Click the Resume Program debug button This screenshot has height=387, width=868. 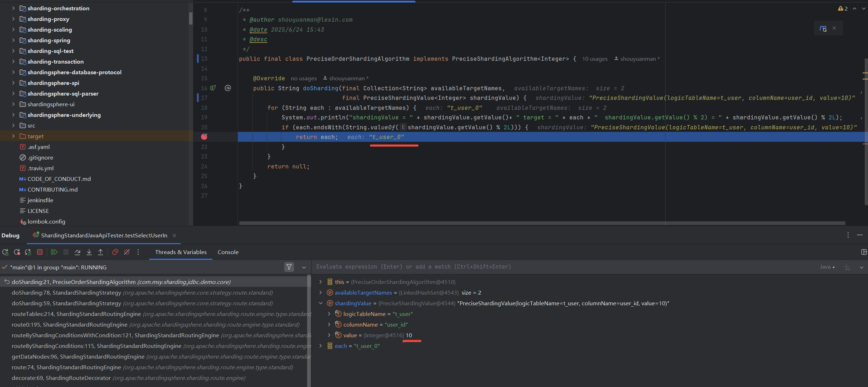[x=54, y=252]
